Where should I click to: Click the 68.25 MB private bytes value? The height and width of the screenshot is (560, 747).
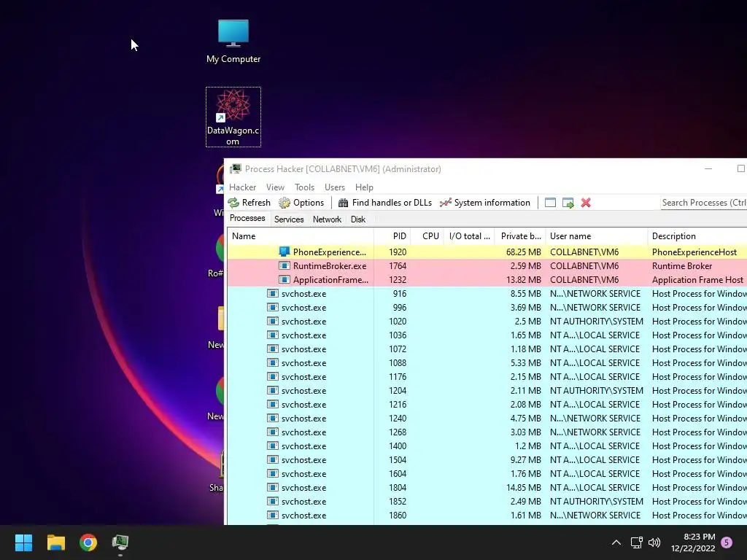point(524,252)
